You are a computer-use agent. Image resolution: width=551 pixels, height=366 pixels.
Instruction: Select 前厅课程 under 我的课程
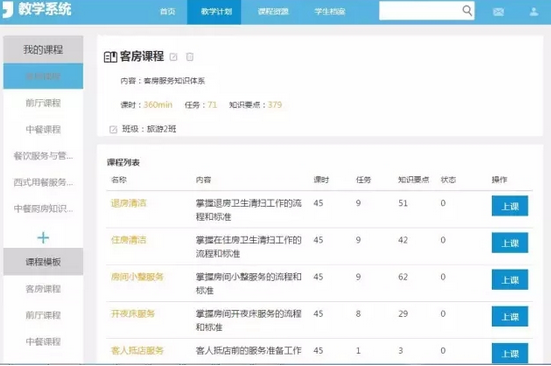pos(43,103)
